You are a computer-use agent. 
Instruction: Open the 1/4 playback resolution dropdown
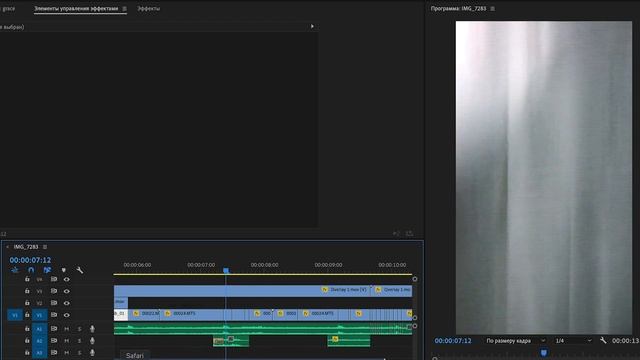point(573,340)
